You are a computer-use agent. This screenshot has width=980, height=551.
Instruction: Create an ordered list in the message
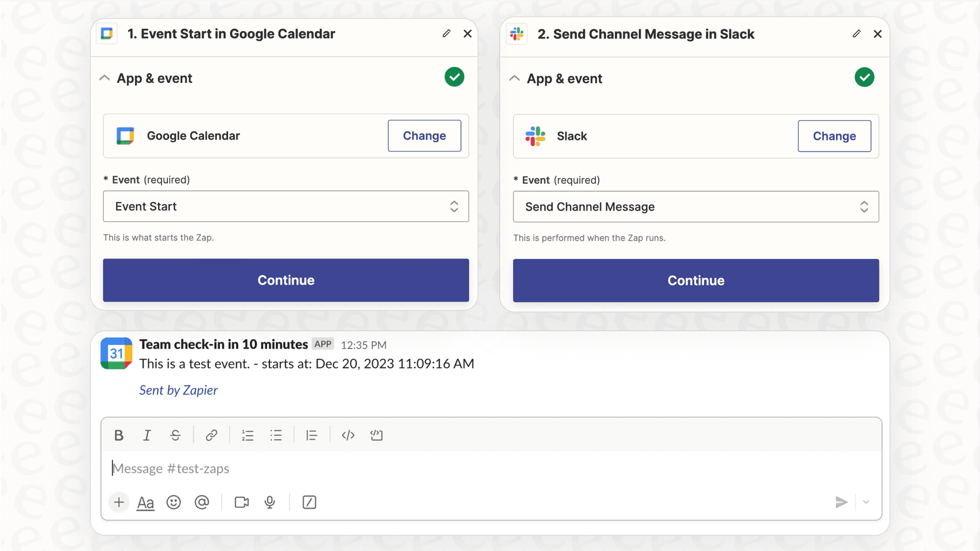[247, 435]
